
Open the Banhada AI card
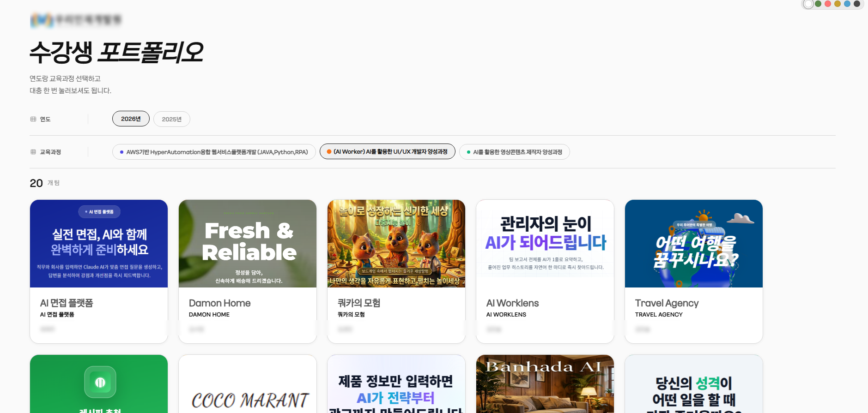(x=545, y=384)
